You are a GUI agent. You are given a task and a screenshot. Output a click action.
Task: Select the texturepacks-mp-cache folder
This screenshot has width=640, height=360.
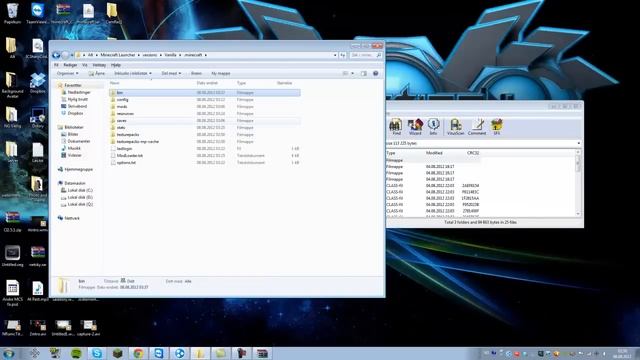click(138, 142)
